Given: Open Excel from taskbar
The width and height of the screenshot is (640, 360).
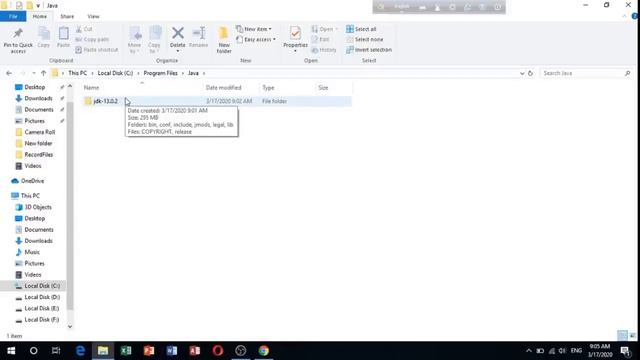Looking at the screenshot, I should 126,351.
